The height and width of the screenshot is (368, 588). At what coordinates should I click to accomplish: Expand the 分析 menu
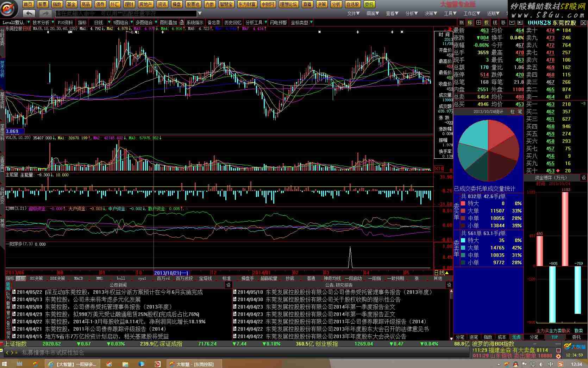411,13
